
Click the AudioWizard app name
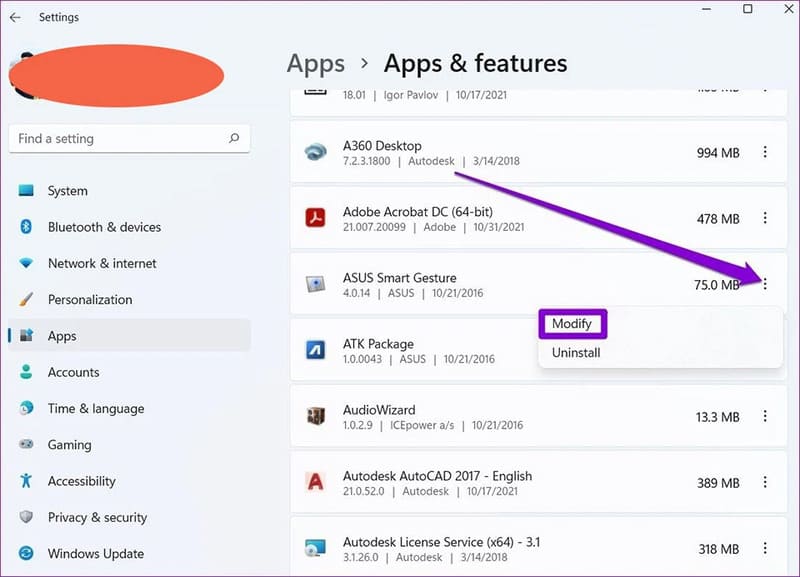click(x=379, y=410)
